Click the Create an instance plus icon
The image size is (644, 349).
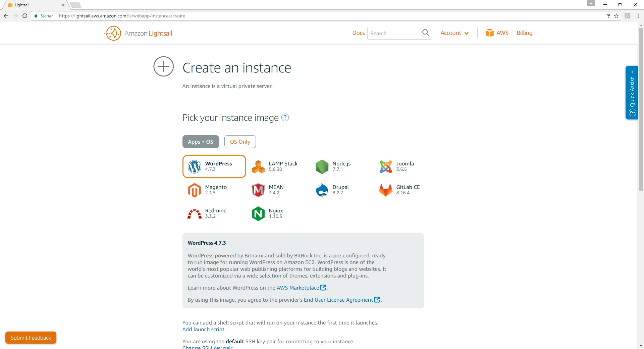pos(164,66)
